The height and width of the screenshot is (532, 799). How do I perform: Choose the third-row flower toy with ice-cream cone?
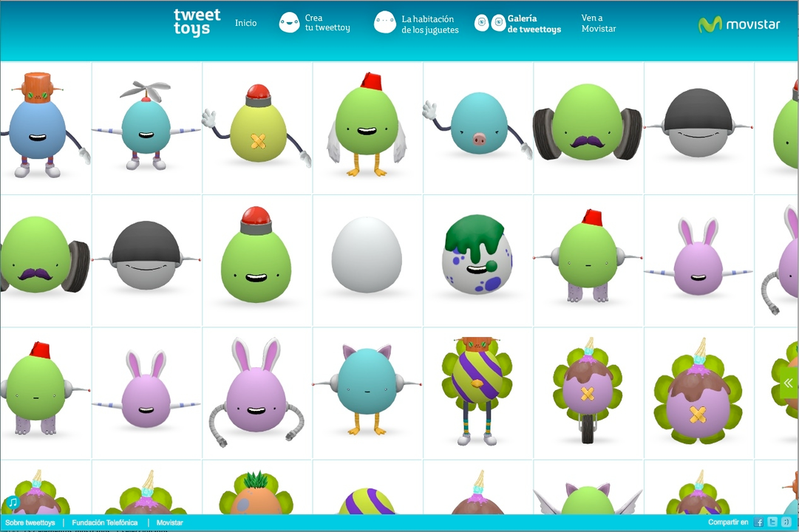(x=698, y=392)
